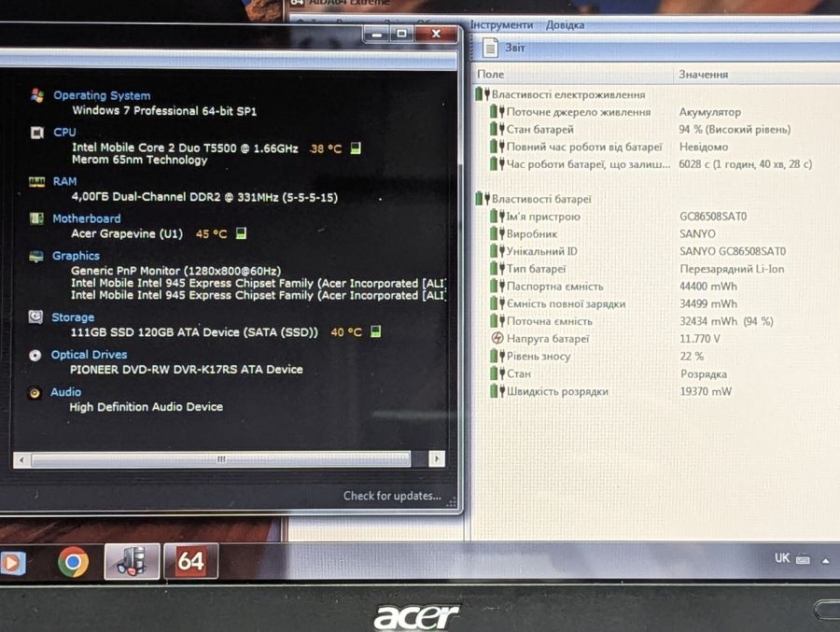Click Windows 7 Professional 64-bit SP1 text
This screenshot has width=840, height=632.
click(x=164, y=110)
